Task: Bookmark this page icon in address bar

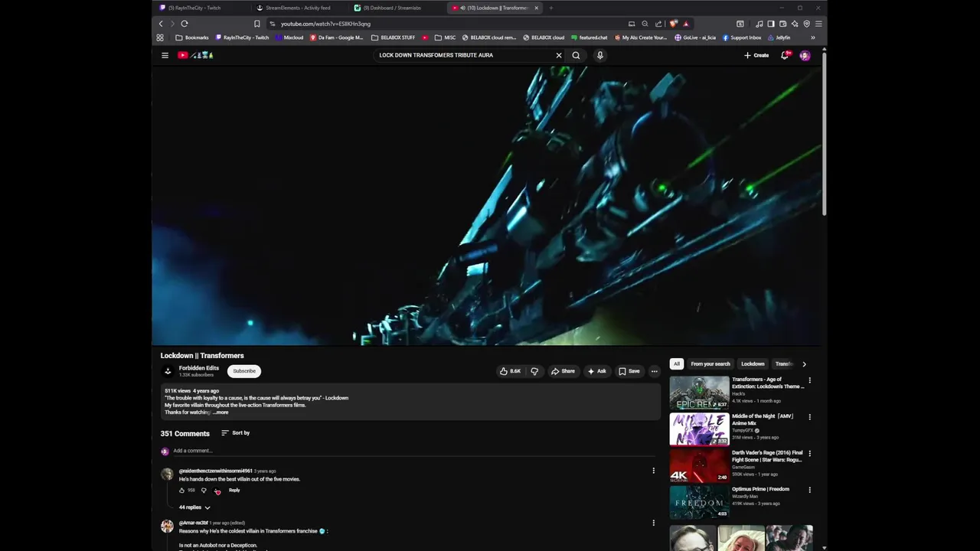Action: tap(257, 24)
